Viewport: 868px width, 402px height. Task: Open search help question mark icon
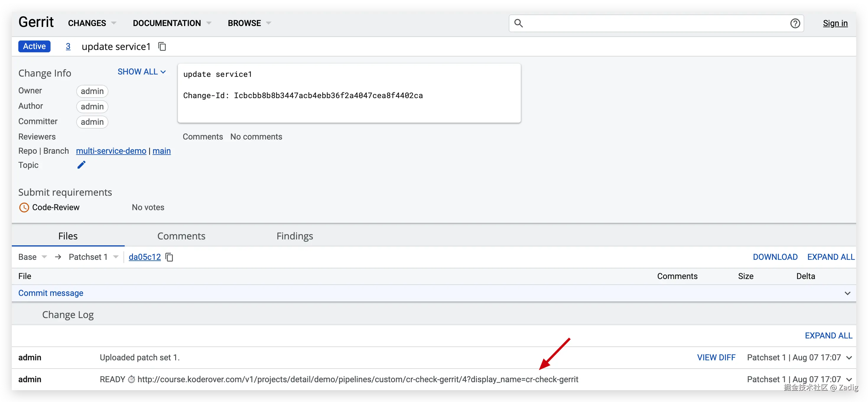[795, 23]
